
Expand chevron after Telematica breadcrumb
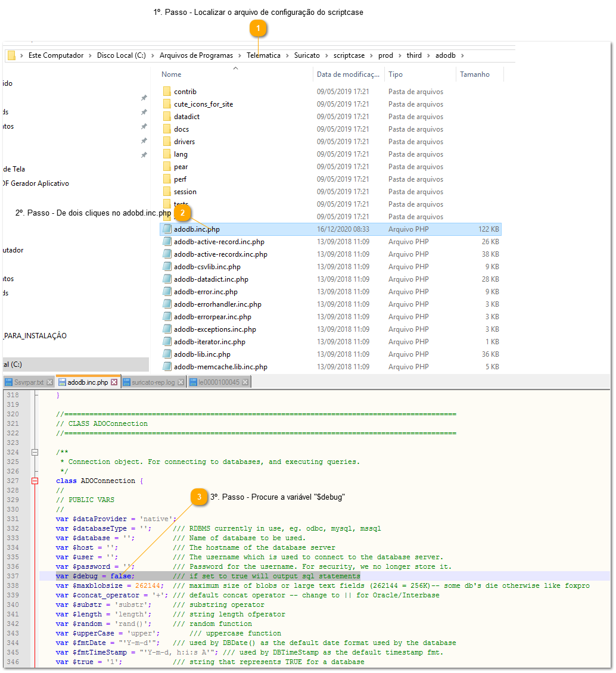click(287, 55)
